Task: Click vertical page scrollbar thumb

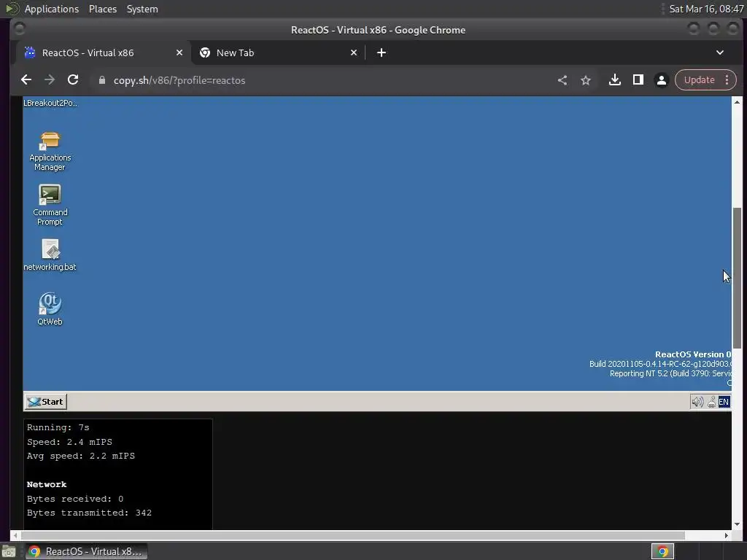Action: click(x=737, y=278)
